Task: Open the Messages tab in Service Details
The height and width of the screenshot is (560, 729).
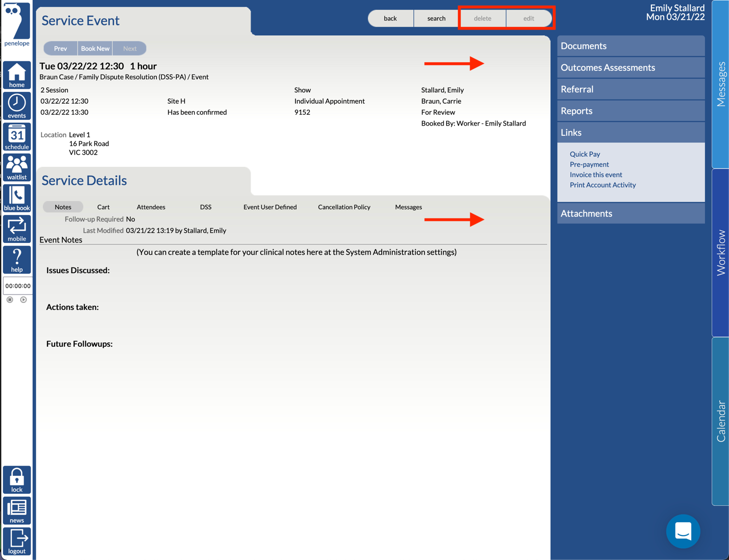Action: click(408, 207)
